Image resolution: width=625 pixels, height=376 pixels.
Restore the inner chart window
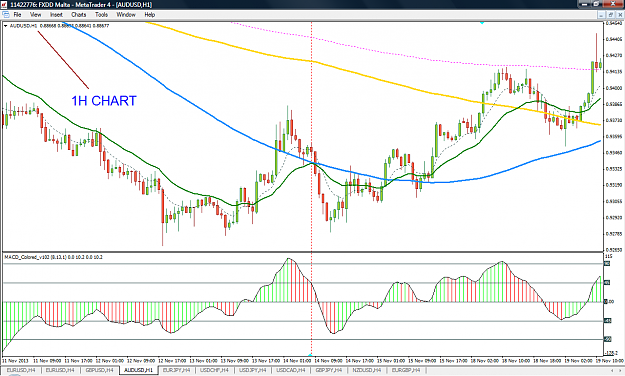coord(611,15)
